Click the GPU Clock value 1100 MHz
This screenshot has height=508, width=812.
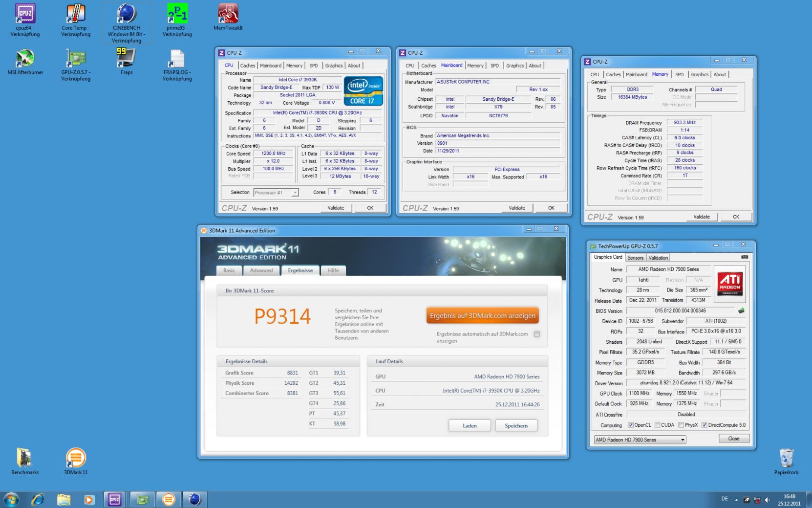tap(639, 393)
